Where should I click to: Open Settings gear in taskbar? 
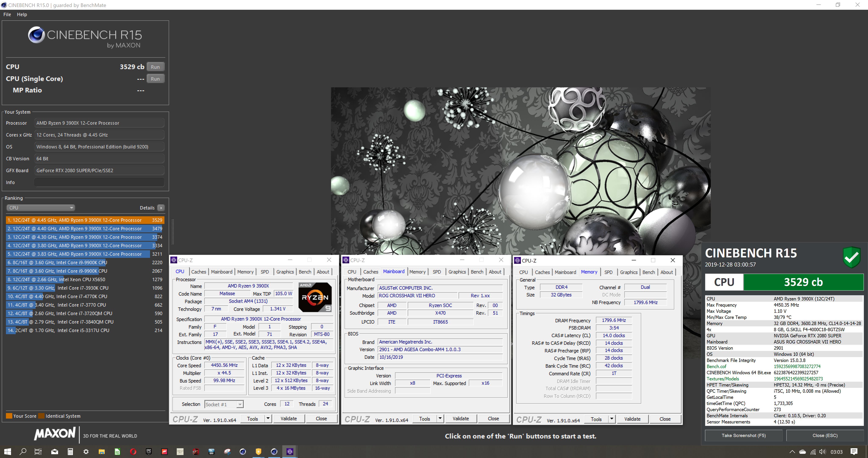(86, 452)
